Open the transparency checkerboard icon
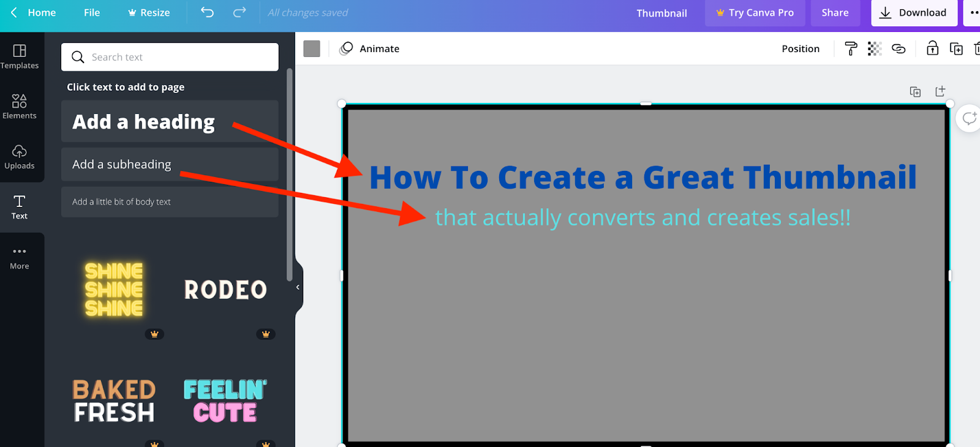 point(875,48)
